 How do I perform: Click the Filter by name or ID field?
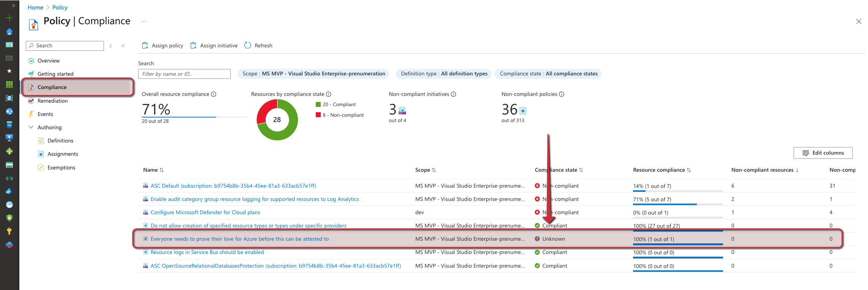click(184, 74)
